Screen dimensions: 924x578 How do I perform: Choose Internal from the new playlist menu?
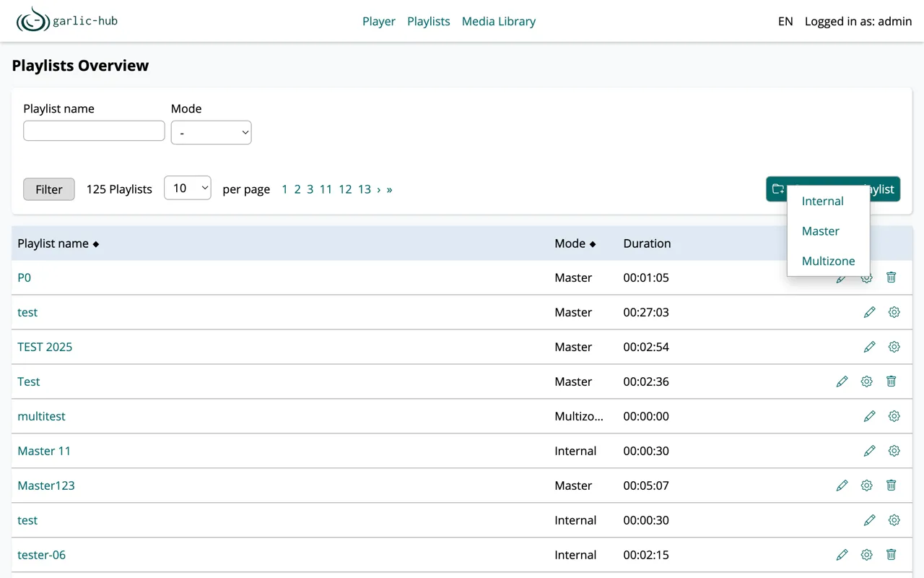[x=822, y=201]
